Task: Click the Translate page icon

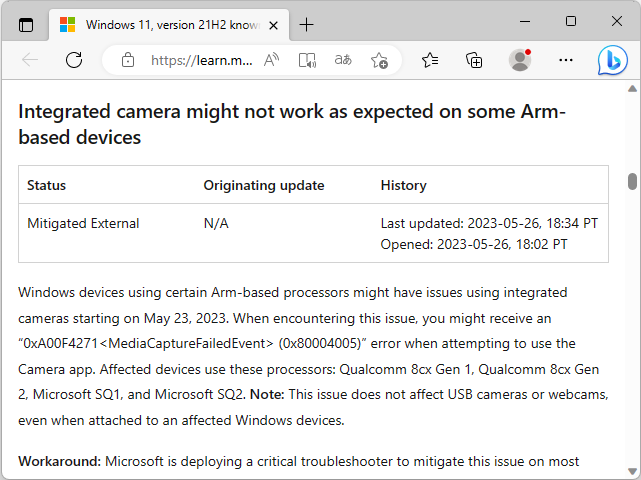Action: [343, 60]
